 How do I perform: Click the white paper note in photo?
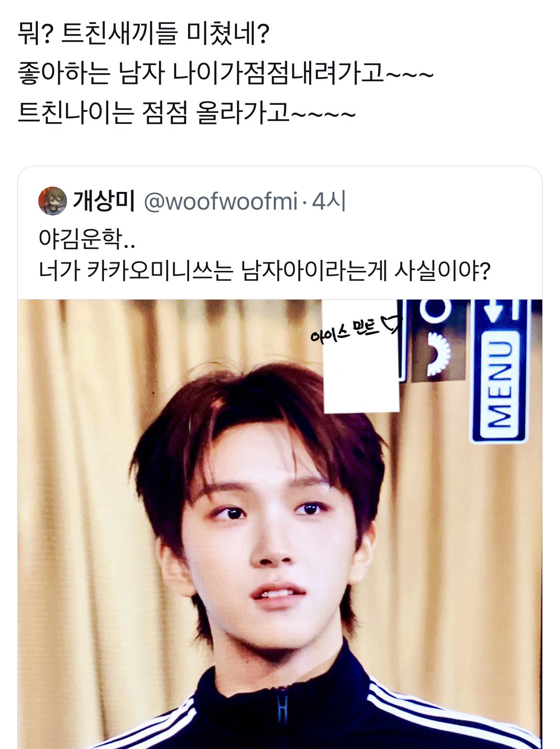click(361, 357)
